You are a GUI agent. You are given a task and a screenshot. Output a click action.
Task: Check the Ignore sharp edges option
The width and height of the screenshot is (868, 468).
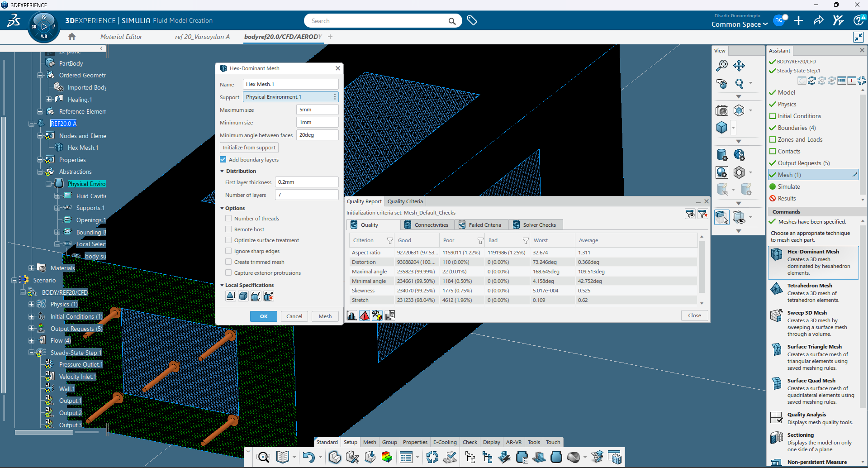(228, 251)
